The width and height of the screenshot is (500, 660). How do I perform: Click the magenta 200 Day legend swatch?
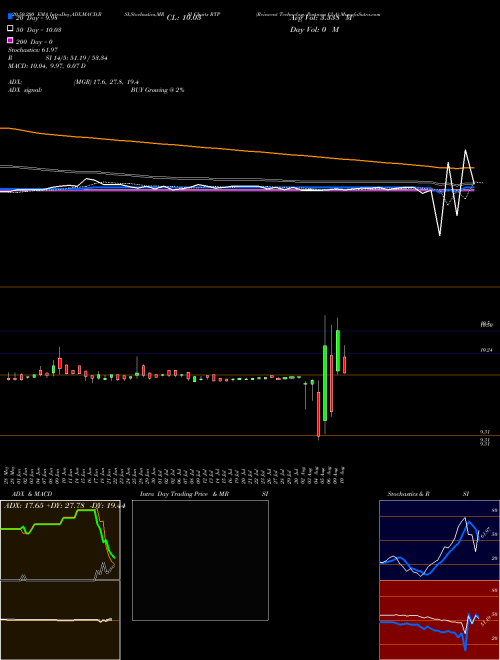click(10, 40)
